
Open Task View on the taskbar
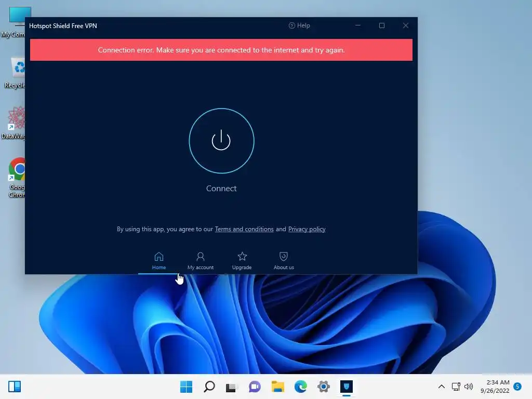(231, 387)
